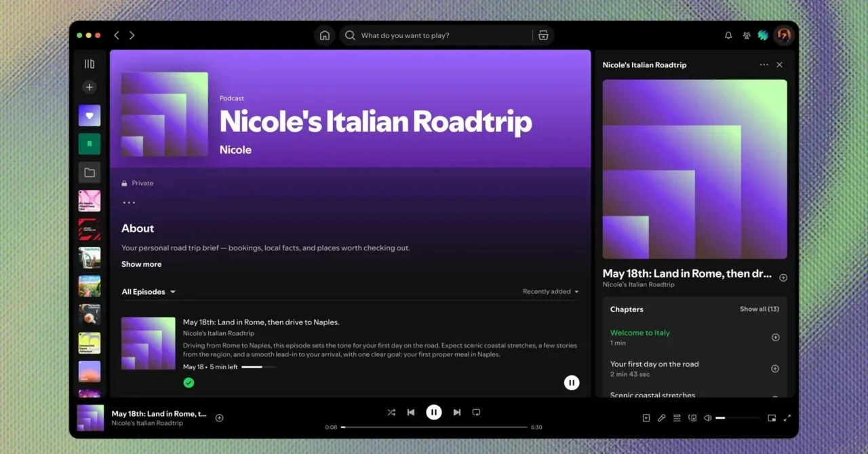Open the Nicole author link in the header

pos(235,149)
